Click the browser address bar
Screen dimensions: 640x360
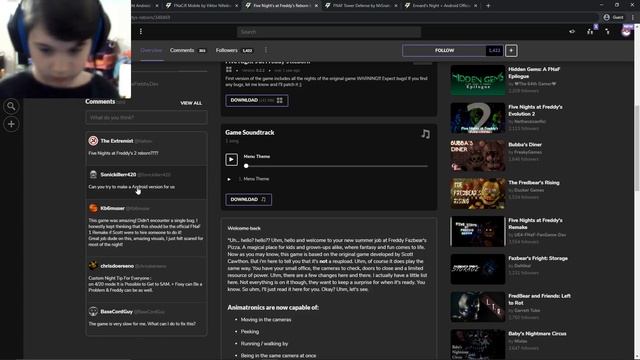363,17
